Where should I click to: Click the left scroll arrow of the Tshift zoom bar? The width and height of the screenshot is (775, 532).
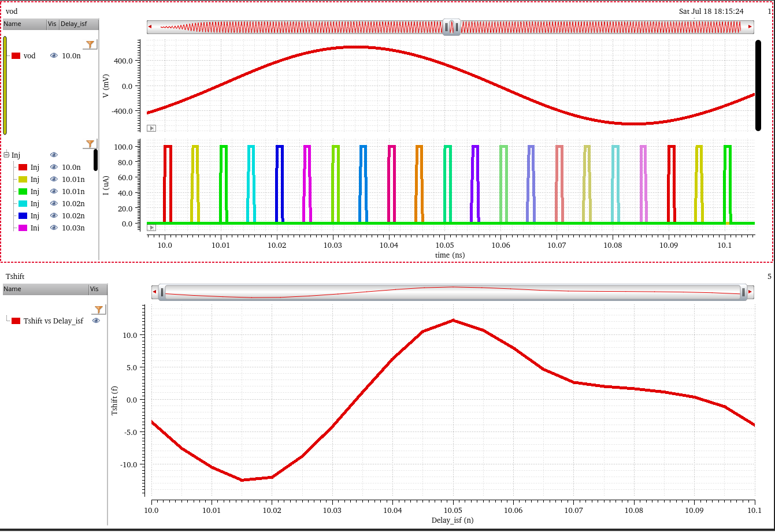[x=155, y=293]
